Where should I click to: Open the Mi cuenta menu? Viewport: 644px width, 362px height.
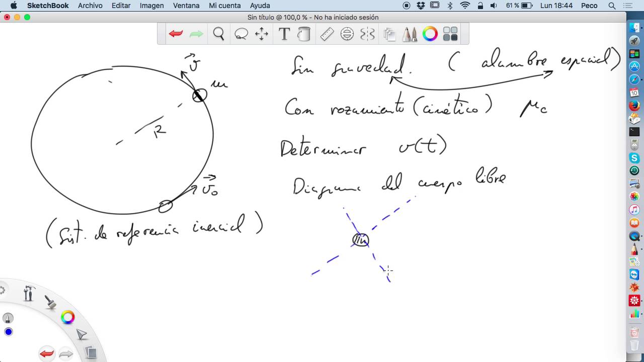pos(224,6)
